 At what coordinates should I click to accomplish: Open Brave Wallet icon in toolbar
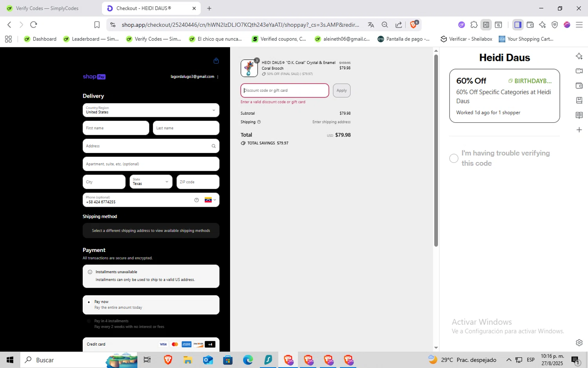click(x=530, y=25)
